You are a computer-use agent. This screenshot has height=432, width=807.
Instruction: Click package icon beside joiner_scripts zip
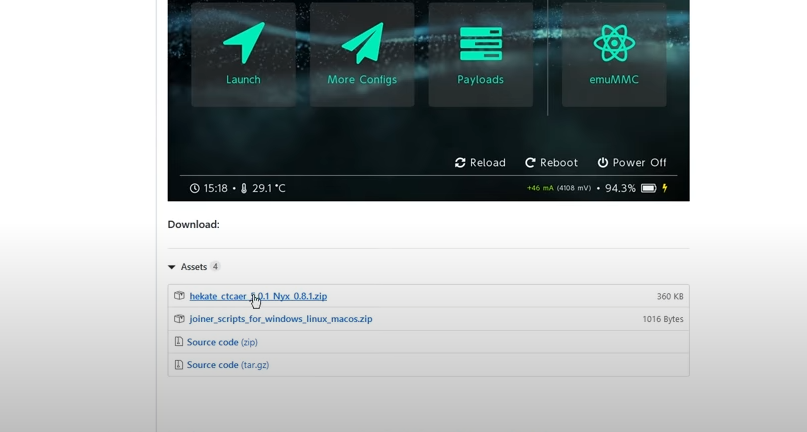click(179, 319)
